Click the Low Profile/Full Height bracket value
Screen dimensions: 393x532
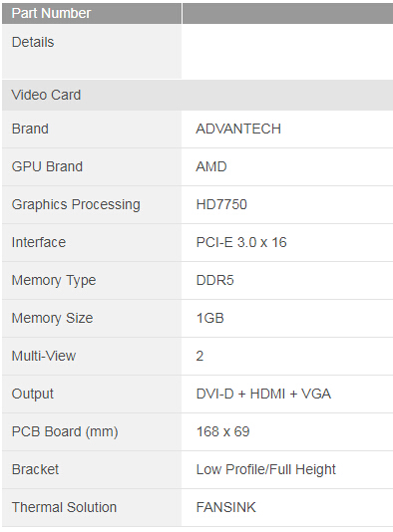(x=266, y=470)
